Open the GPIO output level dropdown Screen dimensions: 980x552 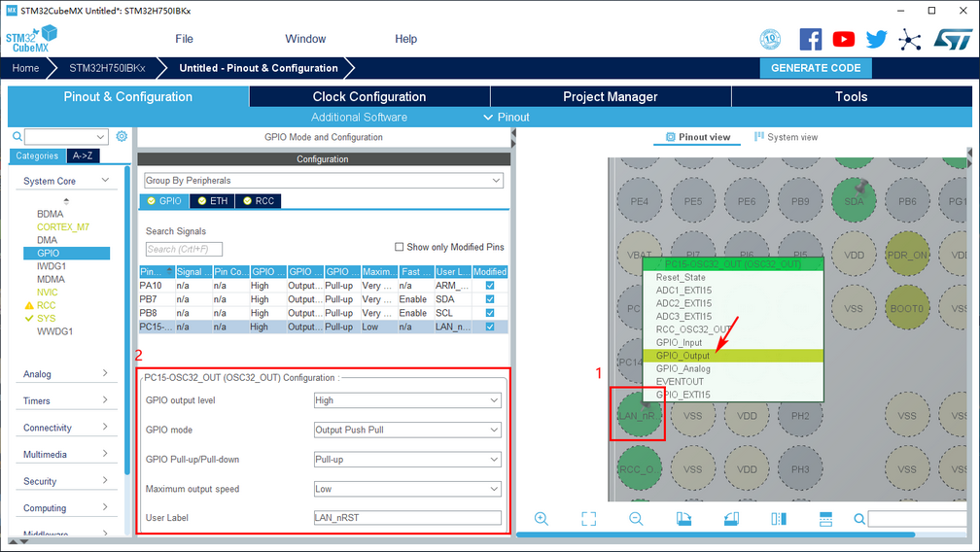407,400
